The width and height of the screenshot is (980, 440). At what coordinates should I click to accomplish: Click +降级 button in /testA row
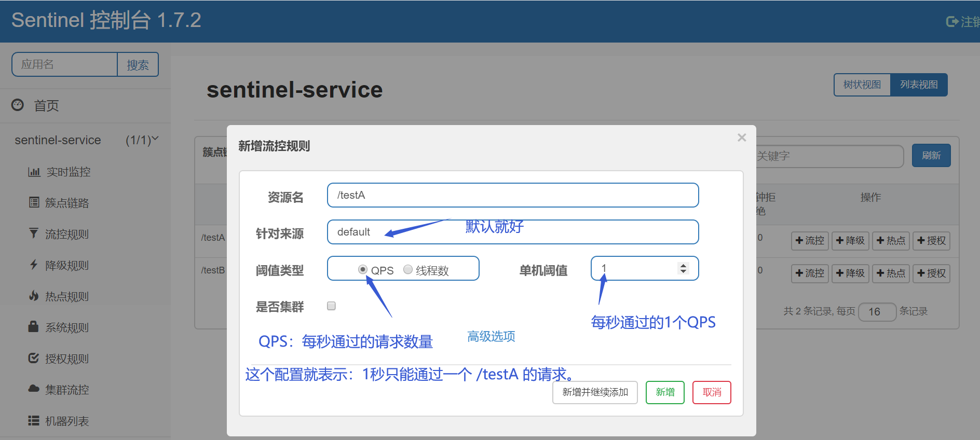(850, 241)
